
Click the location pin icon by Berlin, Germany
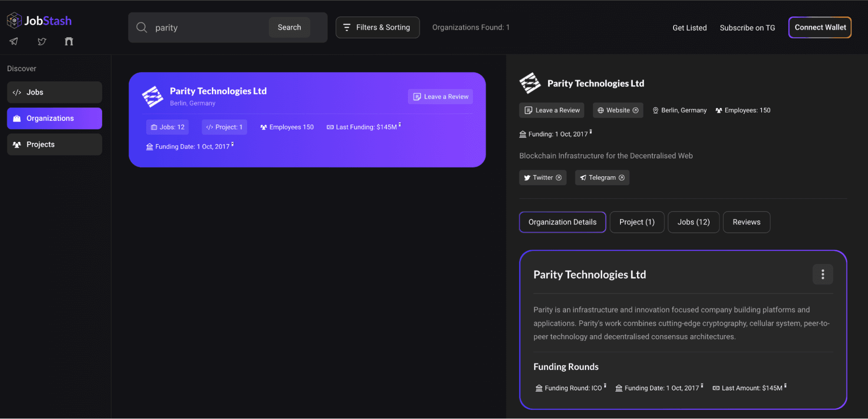(x=655, y=110)
